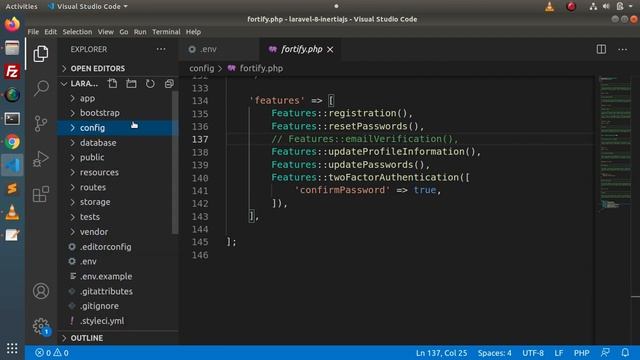Switch to the .env editor tab
640x360 pixels.
(219, 49)
